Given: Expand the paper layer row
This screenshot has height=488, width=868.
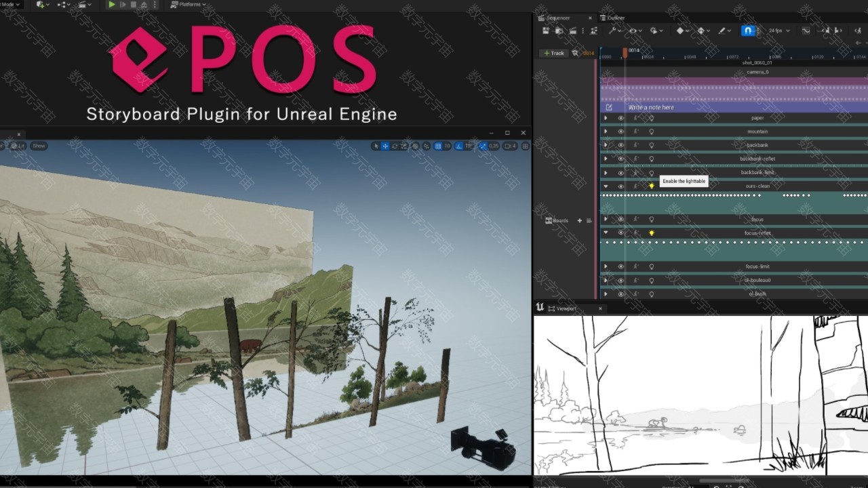Looking at the screenshot, I should 606,118.
